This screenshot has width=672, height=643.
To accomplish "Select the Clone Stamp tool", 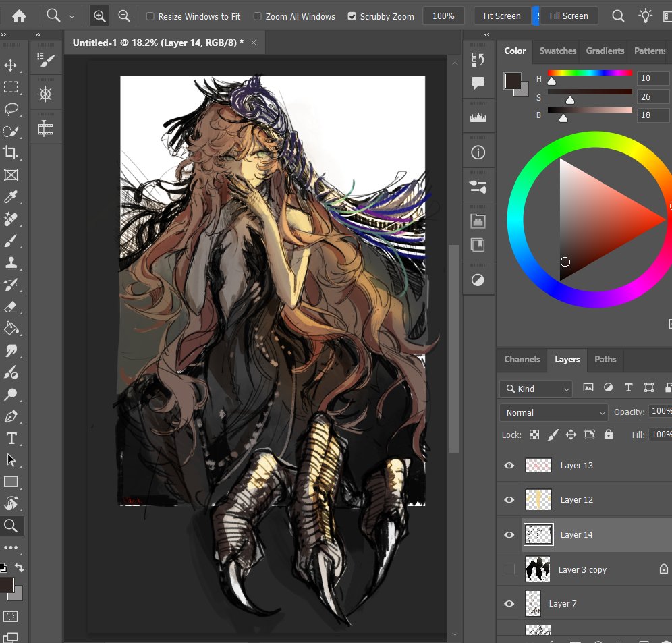I will 11,262.
